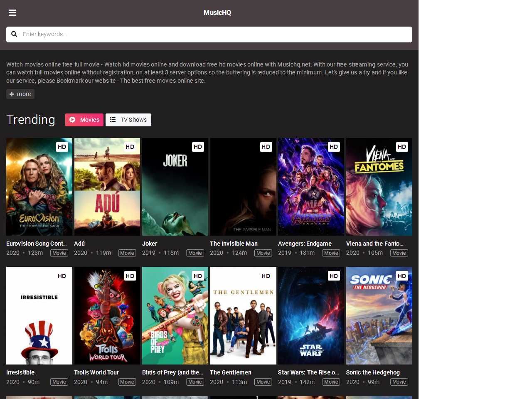Click the Sonic the Hedgehog title link
532x399 pixels.
(373, 372)
